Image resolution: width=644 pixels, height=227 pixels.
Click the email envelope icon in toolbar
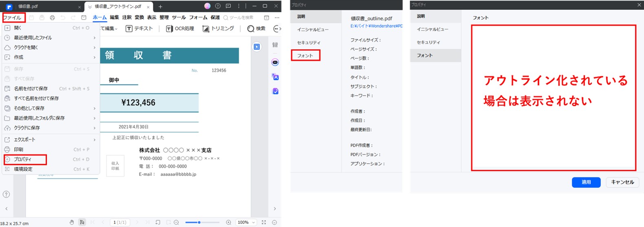(x=84, y=18)
